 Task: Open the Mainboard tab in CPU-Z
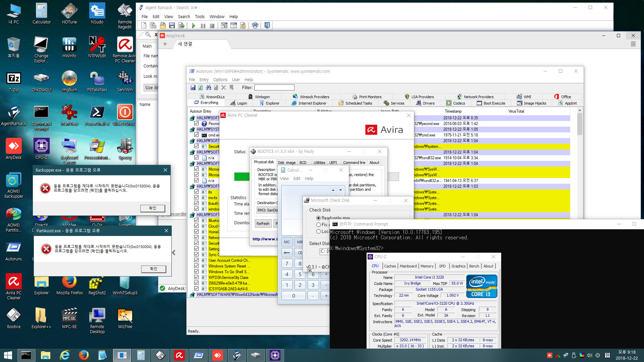coord(408,266)
